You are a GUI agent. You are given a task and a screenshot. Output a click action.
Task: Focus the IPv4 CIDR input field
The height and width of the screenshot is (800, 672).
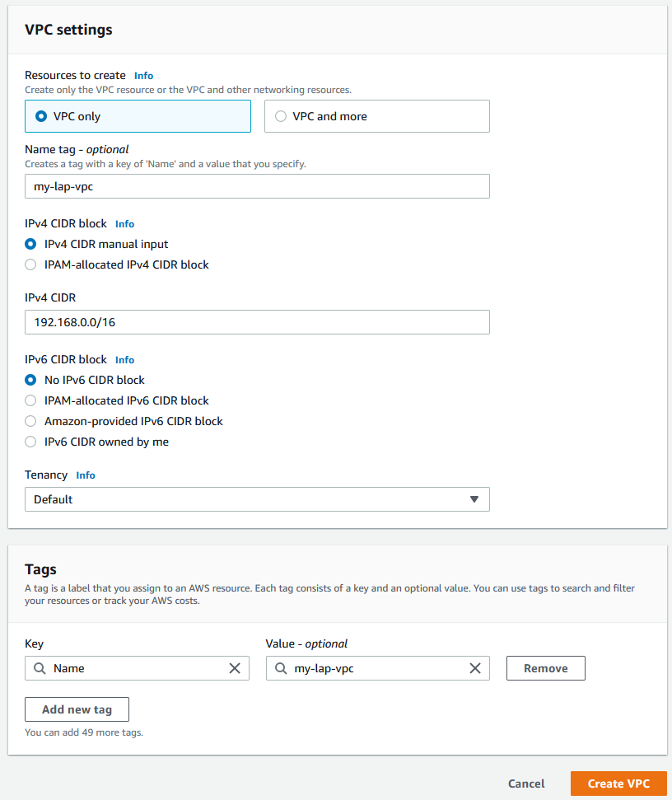(257, 322)
